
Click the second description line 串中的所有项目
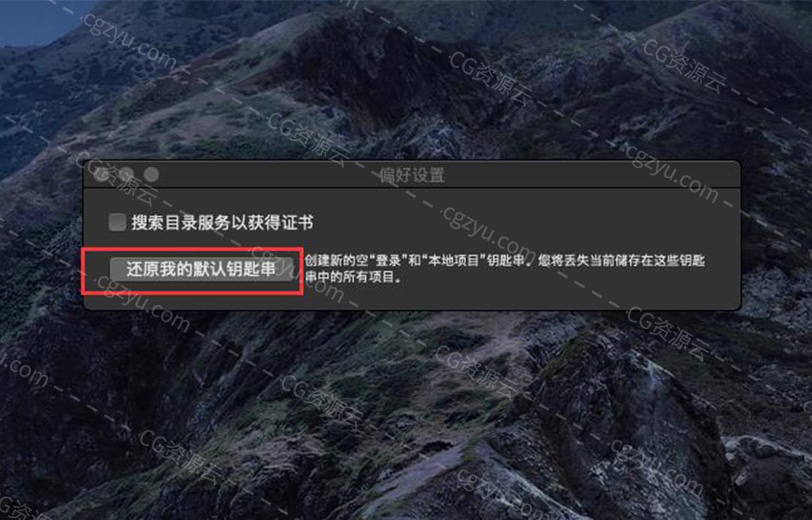click(353, 277)
